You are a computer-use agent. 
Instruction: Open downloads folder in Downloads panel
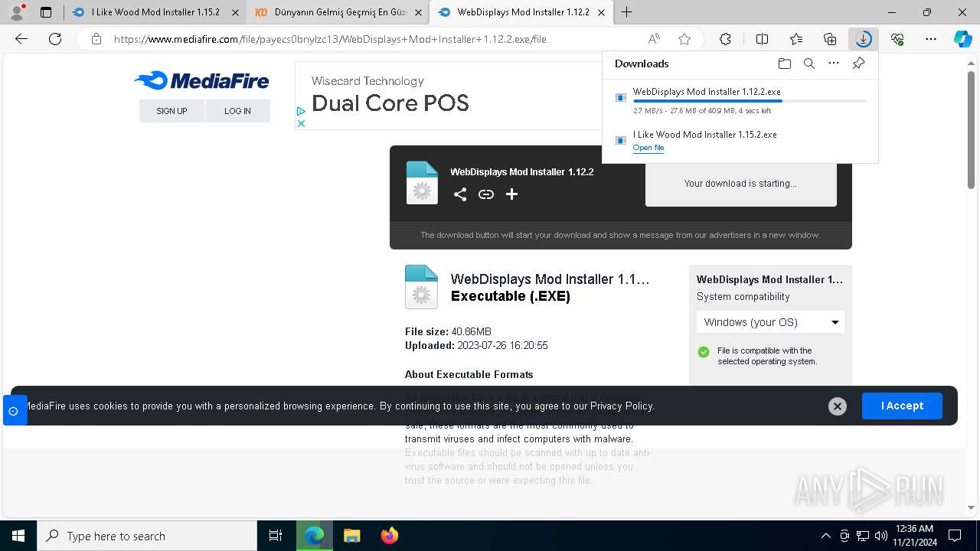(x=784, y=64)
